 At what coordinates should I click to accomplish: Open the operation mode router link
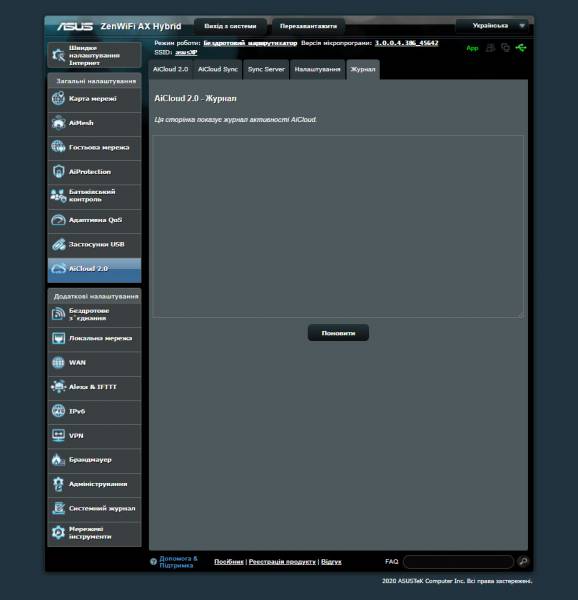pyautogui.click(x=250, y=43)
